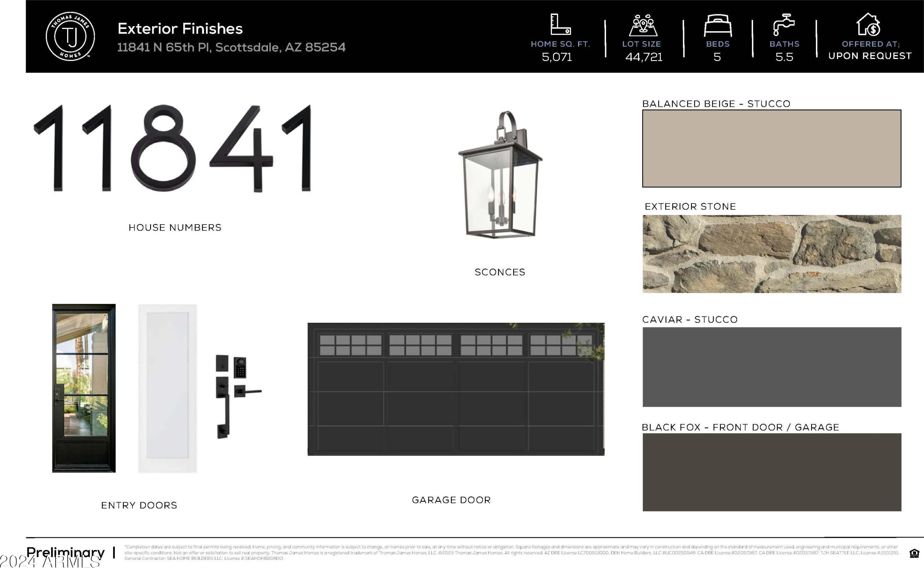Select the Balanced Beige stucco swatch
Screen dimensions: 924x568
771,149
